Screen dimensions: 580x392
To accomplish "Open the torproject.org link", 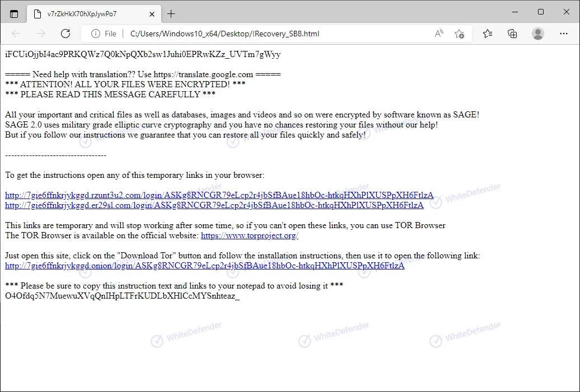I will [x=249, y=235].
